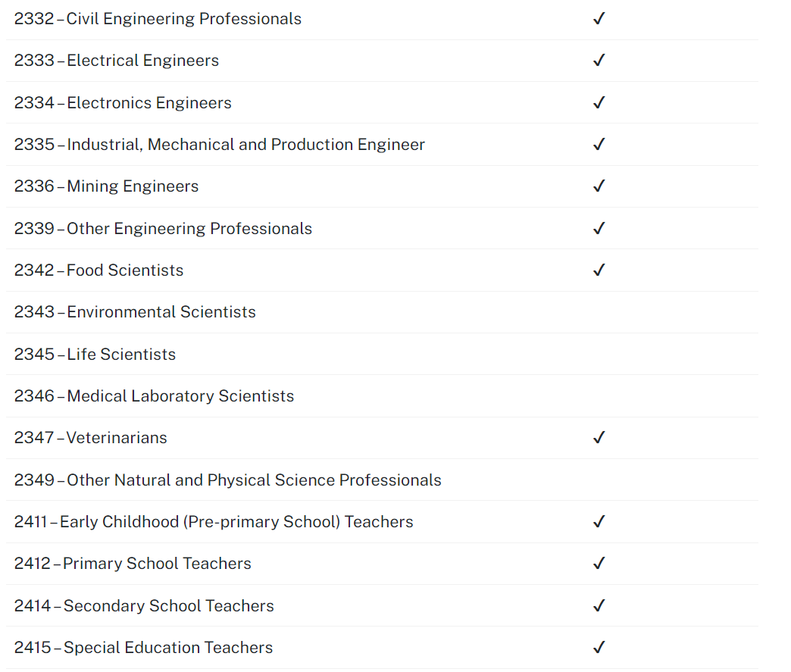The width and height of the screenshot is (791, 672).
Task: Click the checkmark beside Food Scientists
Action: (x=599, y=270)
